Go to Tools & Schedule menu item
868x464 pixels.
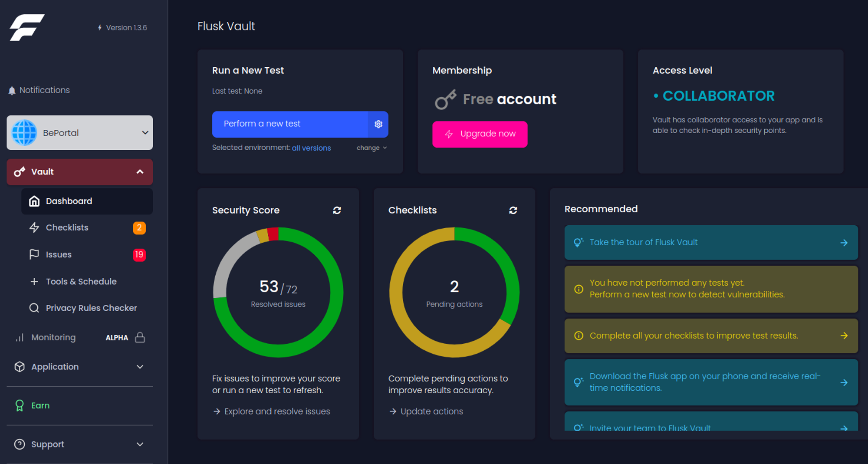81,281
